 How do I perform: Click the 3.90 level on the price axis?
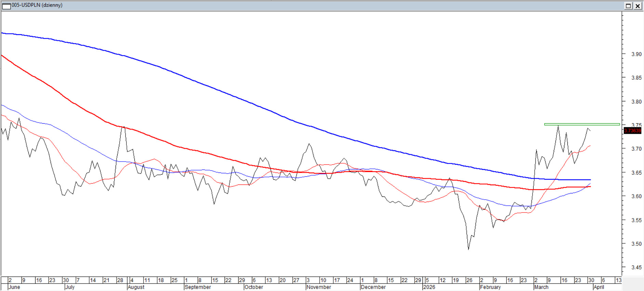point(636,54)
